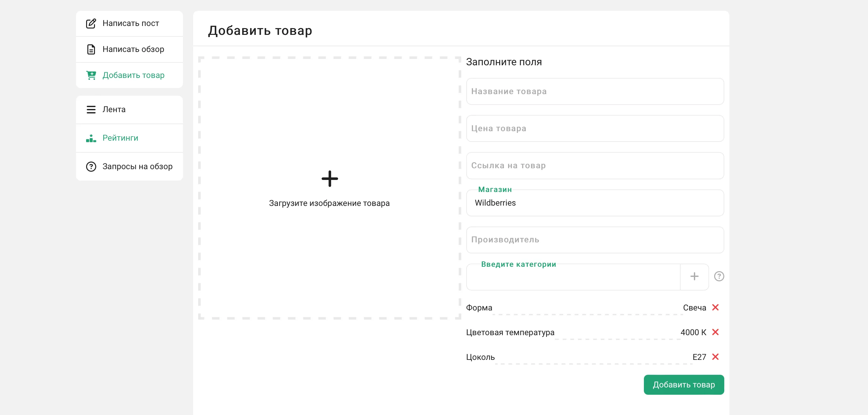This screenshot has height=415, width=868.
Task: Open the Рейтинги link in sidebar
Action: coord(120,138)
